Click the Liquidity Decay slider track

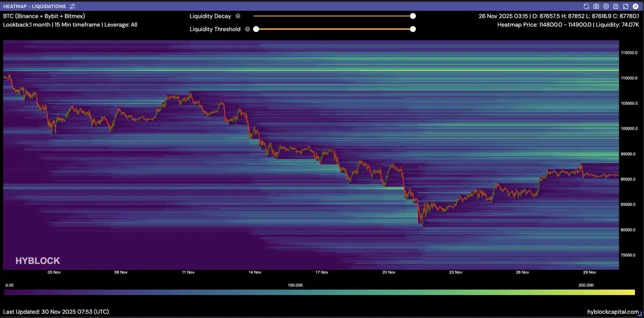point(333,16)
